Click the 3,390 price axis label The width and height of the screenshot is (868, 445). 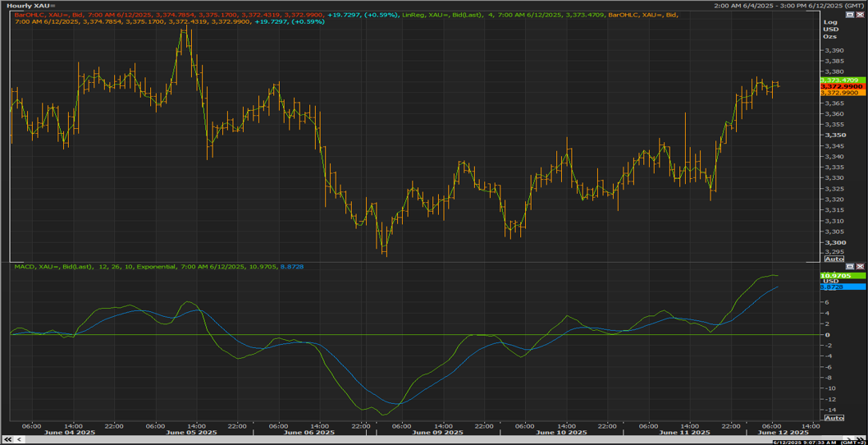tap(834, 50)
